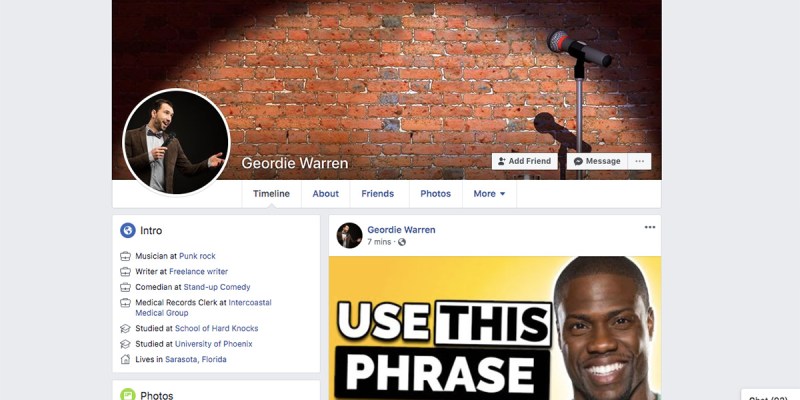Click the public globe privacy icon on post

coord(402,242)
